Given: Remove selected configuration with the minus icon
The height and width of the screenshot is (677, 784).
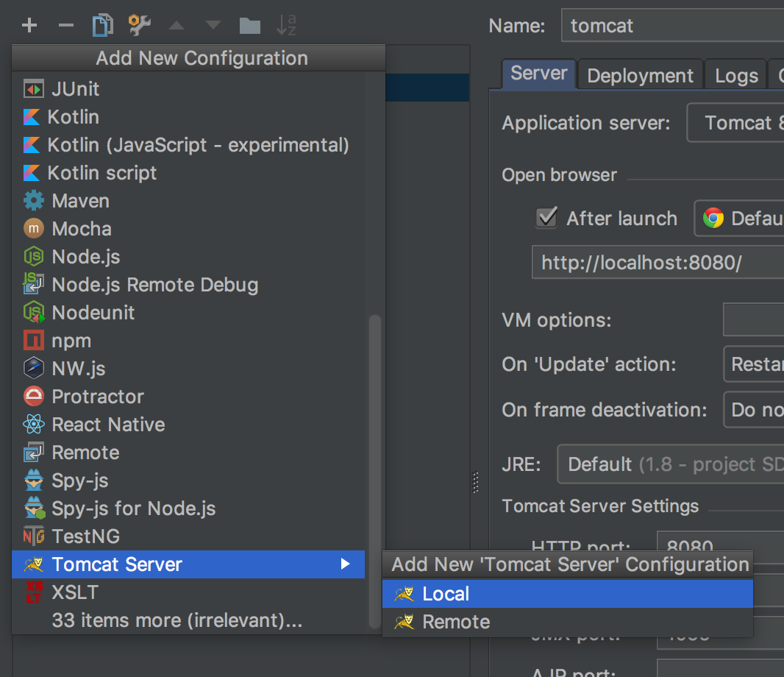Looking at the screenshot, I should pyautogui.click(x=65, y=24).
